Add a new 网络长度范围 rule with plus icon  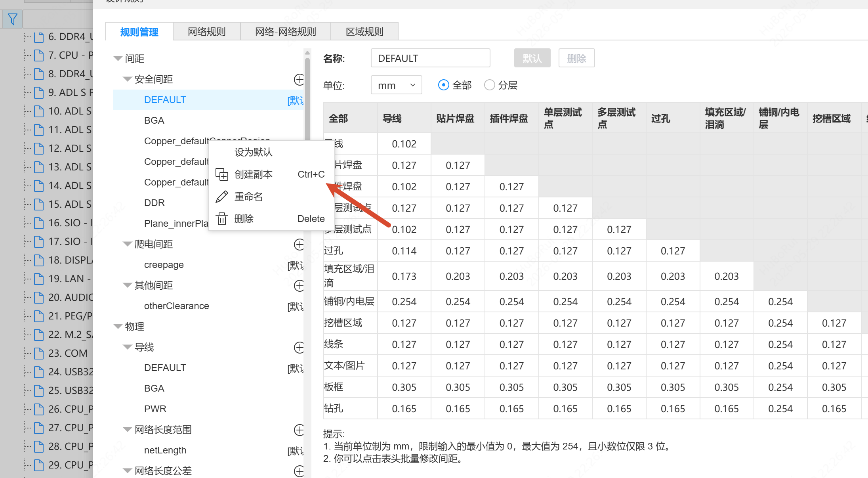[x=299, y=430]
